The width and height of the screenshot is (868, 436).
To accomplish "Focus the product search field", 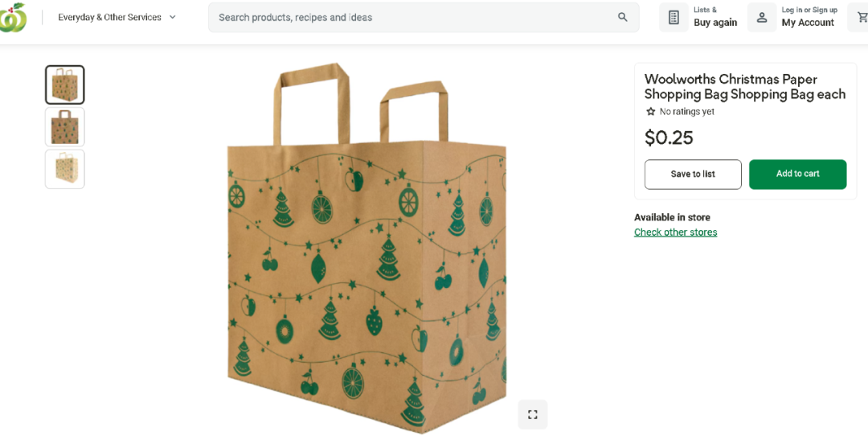I will coord(414,17).
